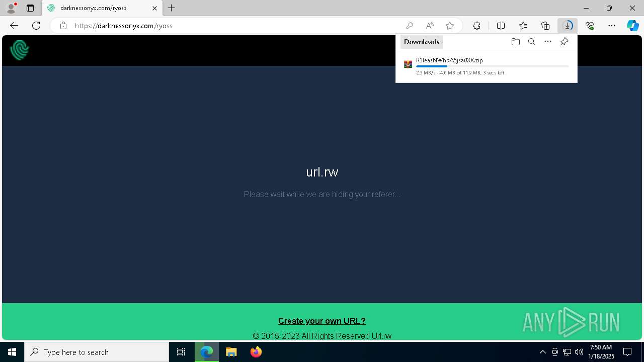Restore down the Edge window

[x=609, y=8]
